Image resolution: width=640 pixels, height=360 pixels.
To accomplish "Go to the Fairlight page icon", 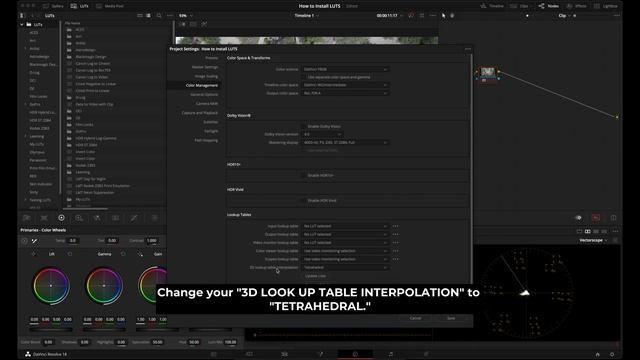I will point(391,354).
